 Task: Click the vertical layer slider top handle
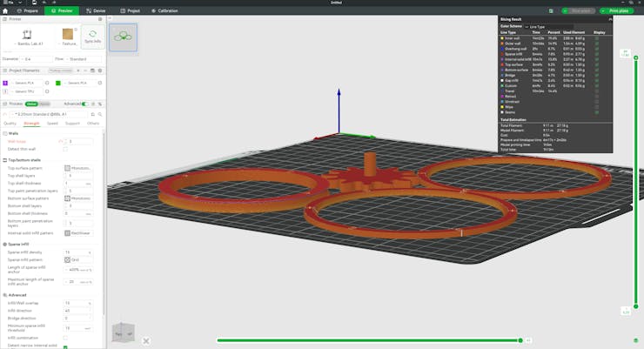(636, 58)
